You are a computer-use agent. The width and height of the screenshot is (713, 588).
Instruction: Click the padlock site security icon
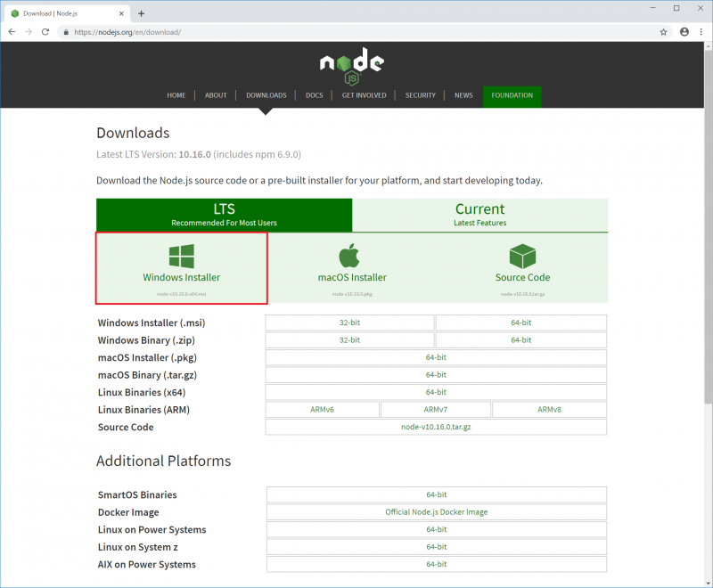(x=66, y=32)
